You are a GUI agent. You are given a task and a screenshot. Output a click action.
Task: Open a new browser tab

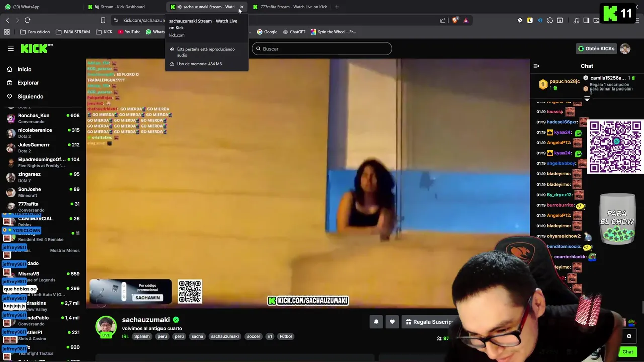tap(337, 7)
